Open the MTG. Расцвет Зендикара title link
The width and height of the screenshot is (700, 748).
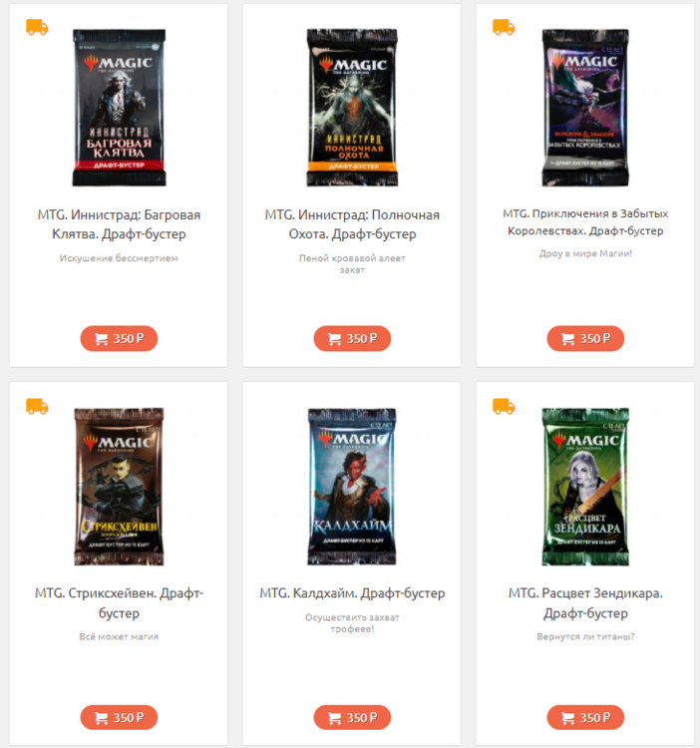[x=585, y=603]
